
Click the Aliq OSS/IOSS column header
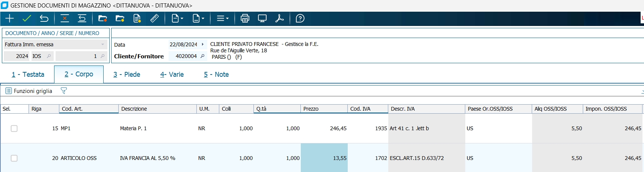(558, 109)
